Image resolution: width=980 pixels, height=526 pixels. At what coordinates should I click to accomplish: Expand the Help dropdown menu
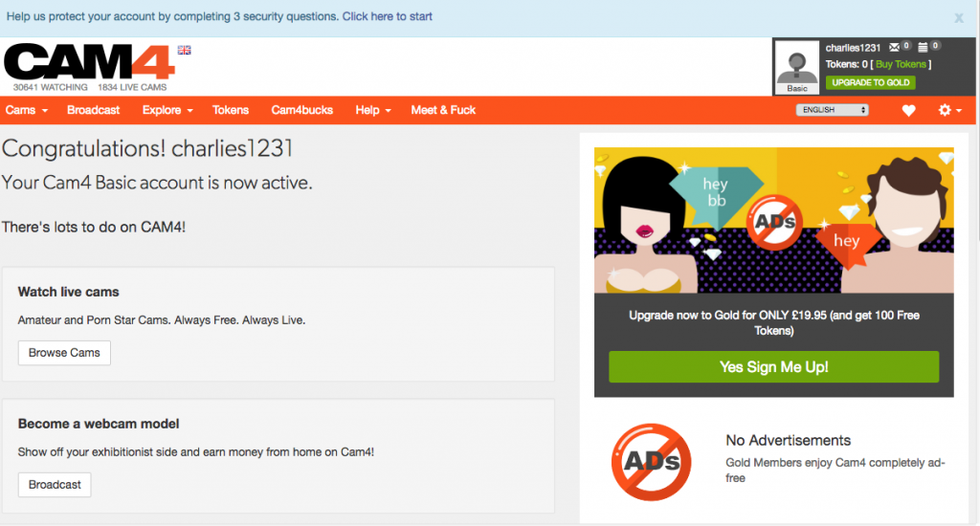[373, 110]
